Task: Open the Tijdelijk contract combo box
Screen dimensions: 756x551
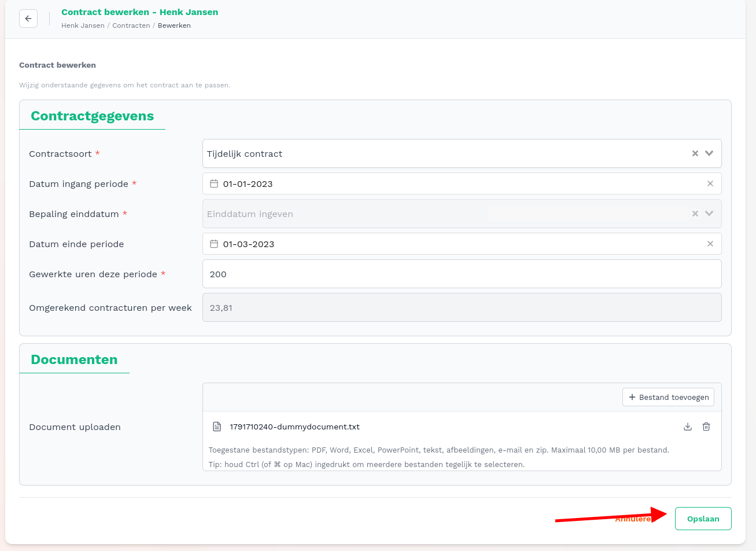Action: tap(462, 153)
